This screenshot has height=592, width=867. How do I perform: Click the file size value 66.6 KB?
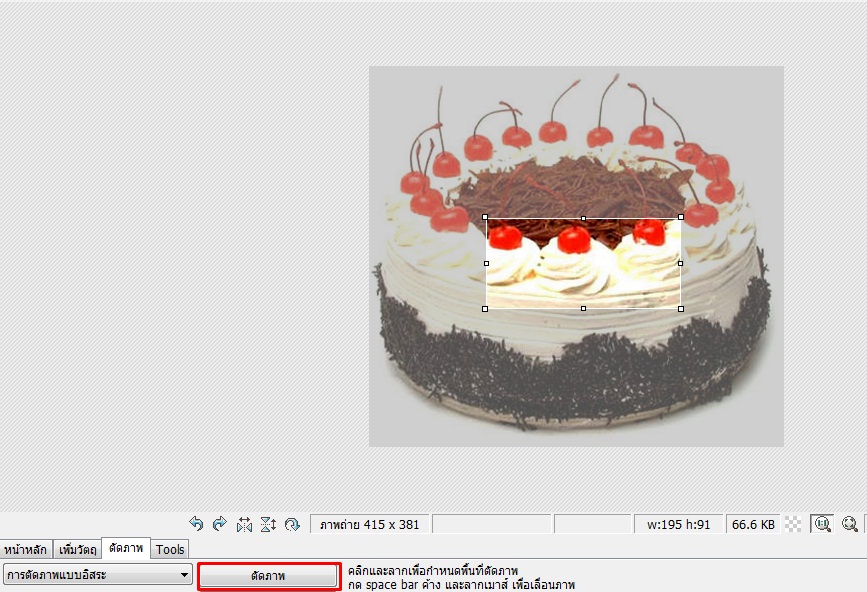tap(753, 525)
